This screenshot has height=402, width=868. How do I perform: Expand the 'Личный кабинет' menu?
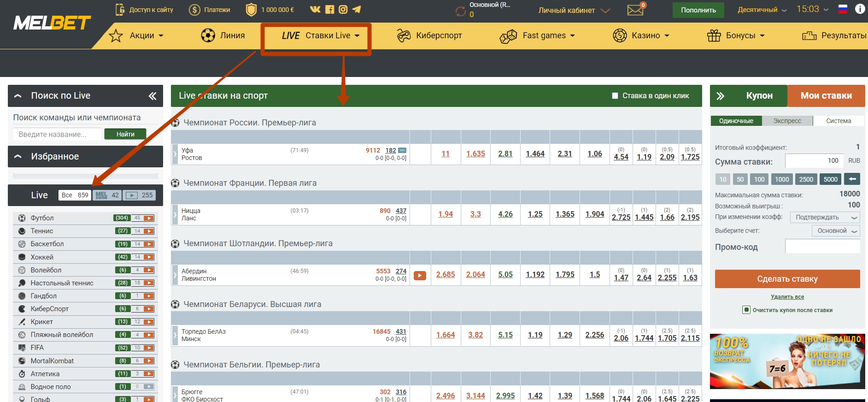574,10
